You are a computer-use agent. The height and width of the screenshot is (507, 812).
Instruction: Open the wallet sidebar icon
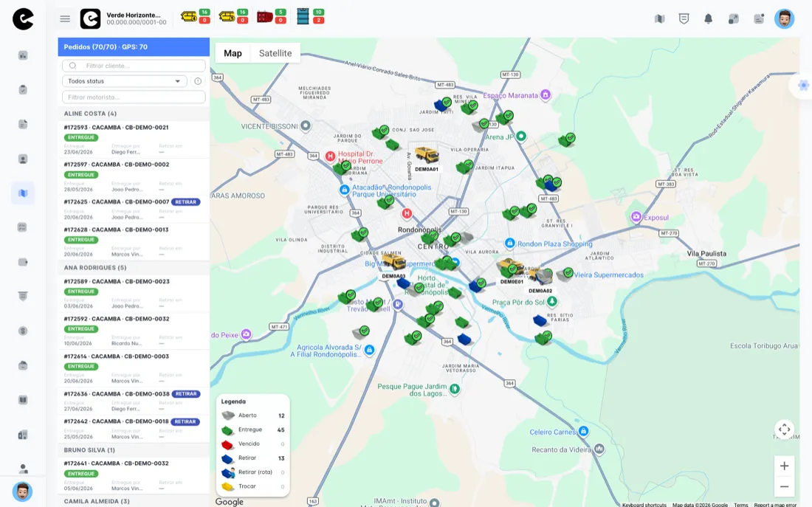[23, 262]
